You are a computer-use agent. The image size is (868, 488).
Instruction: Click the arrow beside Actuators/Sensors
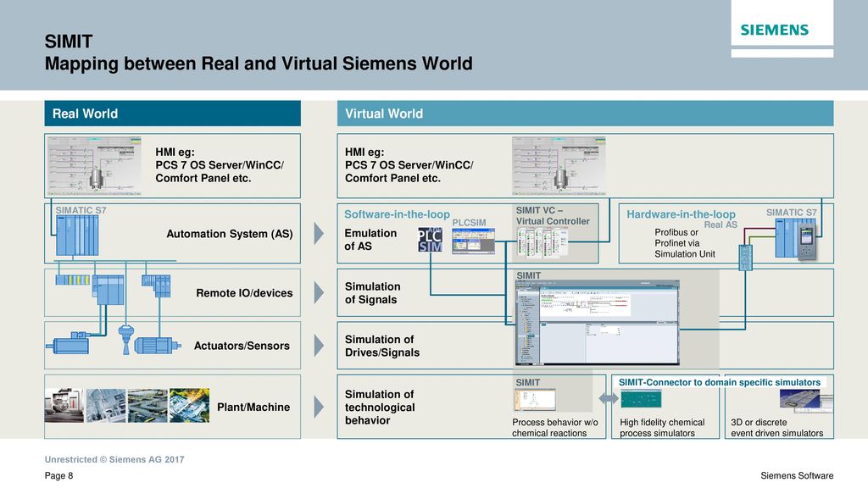coord(319,346)
